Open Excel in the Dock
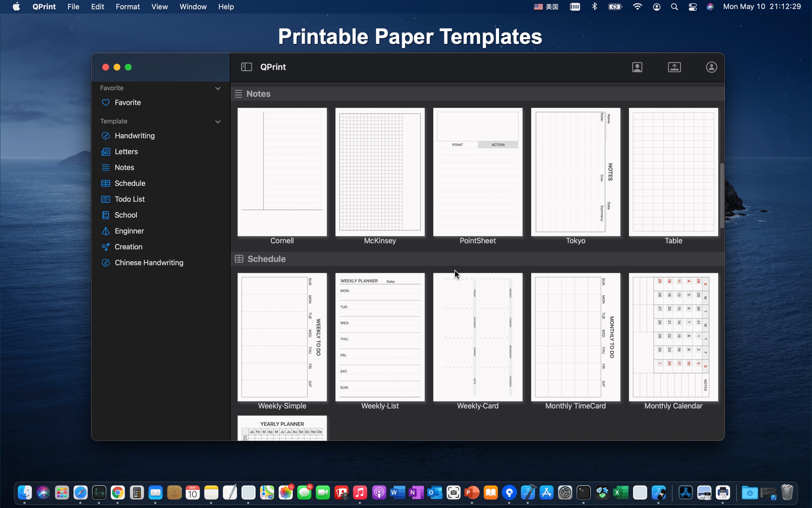The height and width of the screenshot is (508, 812). (x=621, y=493)
